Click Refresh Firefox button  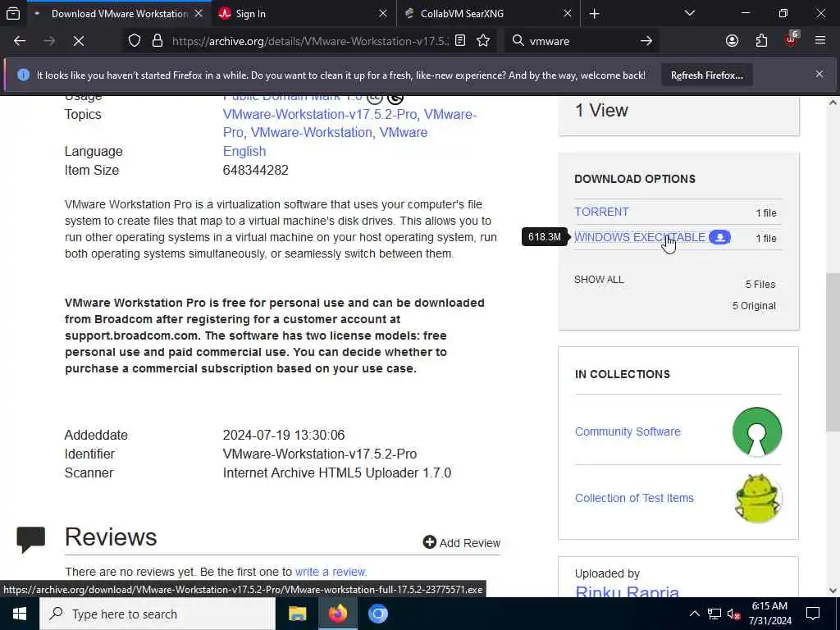click(x=706, y=75)
